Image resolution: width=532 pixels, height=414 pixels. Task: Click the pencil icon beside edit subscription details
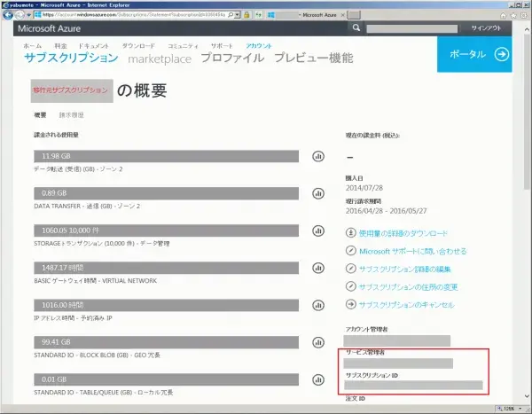350,269
